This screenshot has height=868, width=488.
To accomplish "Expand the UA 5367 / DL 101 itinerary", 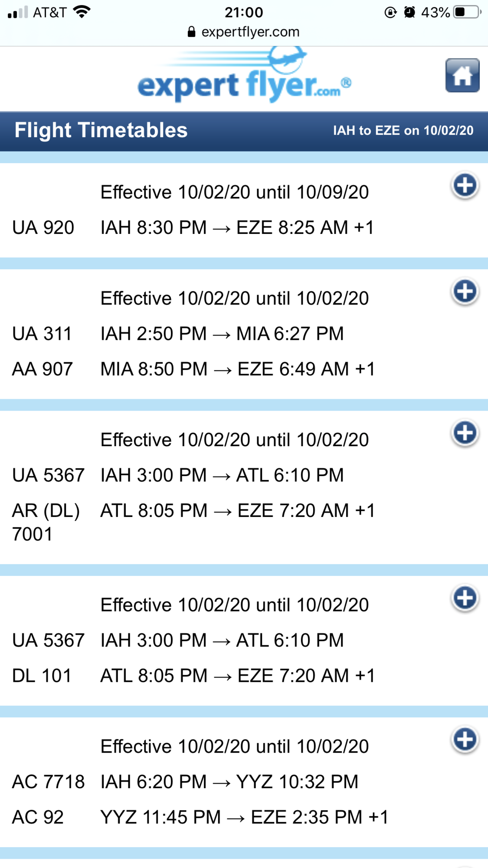I will 465,598.
